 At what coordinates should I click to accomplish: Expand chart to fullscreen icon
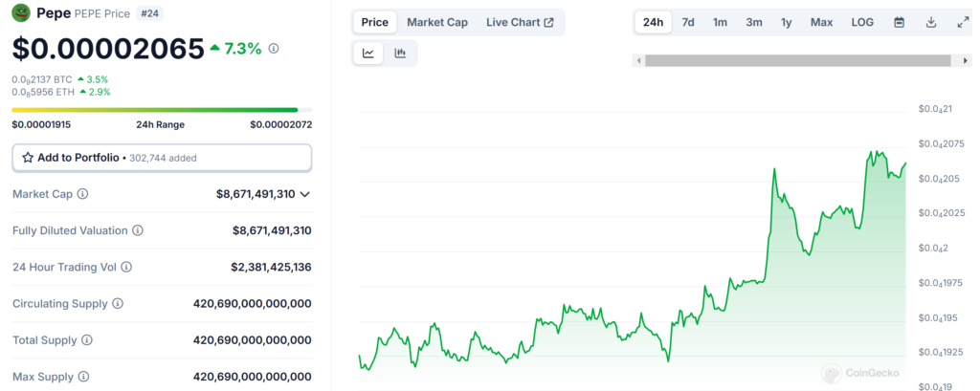click(x=963, y=22)
